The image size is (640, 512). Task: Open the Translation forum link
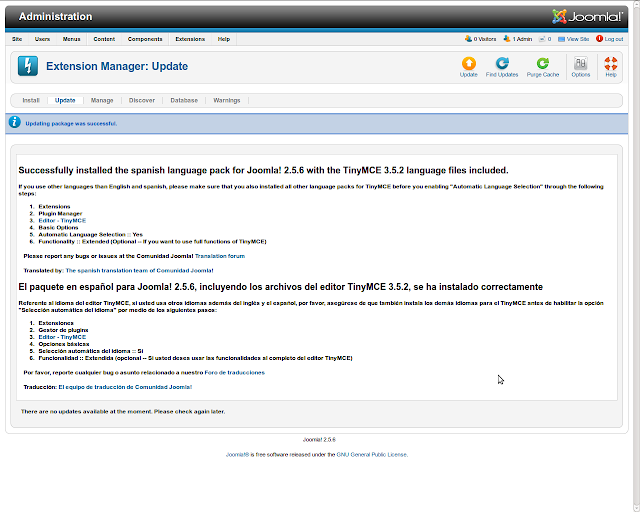click(220, 256)
